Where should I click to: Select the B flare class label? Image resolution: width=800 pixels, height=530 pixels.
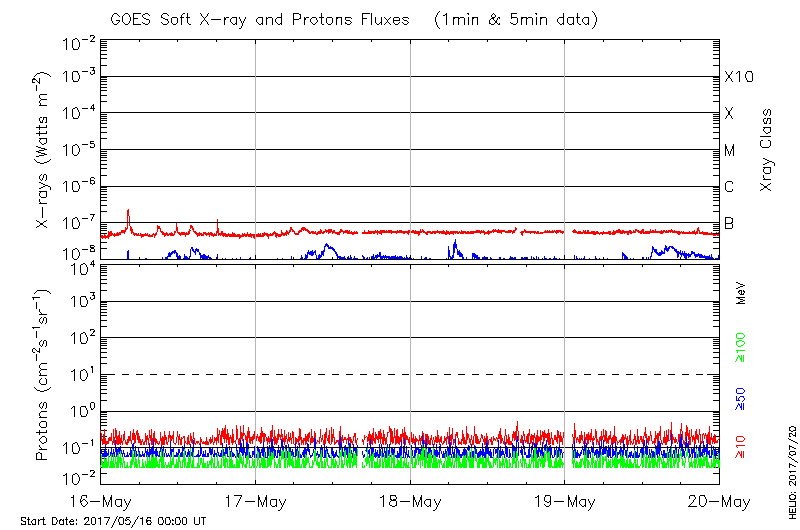point(729,222)
